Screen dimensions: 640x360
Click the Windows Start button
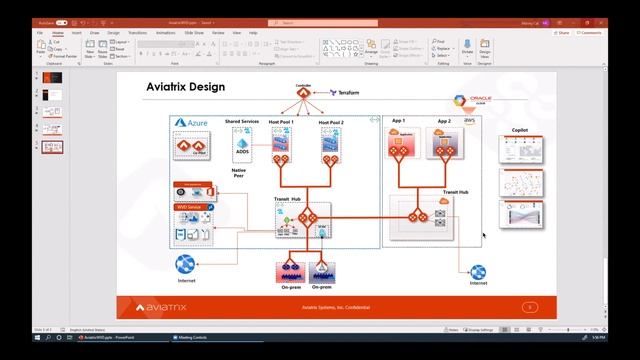pos(38,338)
